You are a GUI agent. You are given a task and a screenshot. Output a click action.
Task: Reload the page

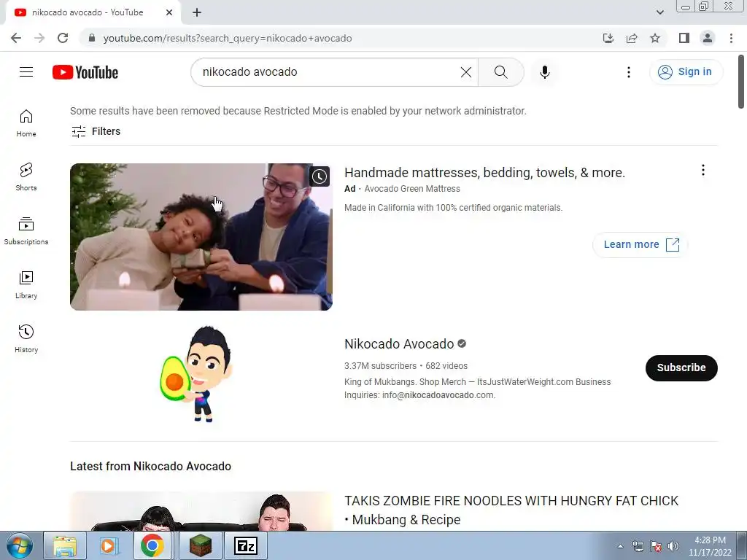tap(63, 38)
